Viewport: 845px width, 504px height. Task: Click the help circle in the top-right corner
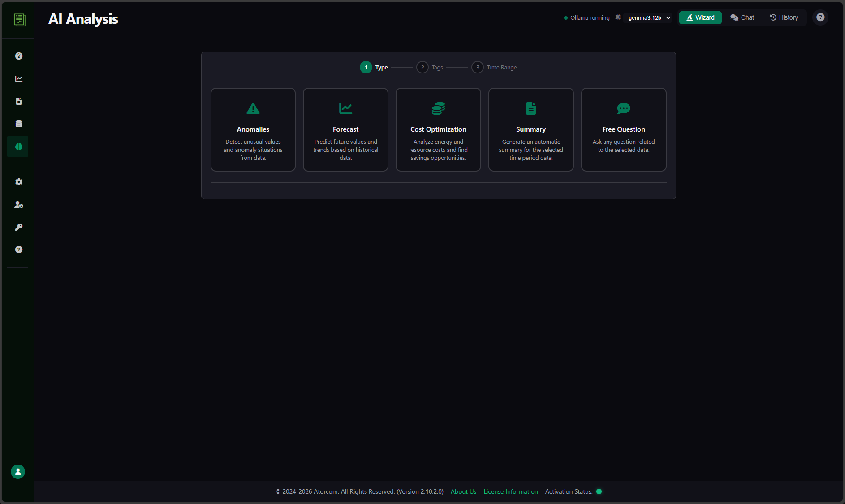820,17
